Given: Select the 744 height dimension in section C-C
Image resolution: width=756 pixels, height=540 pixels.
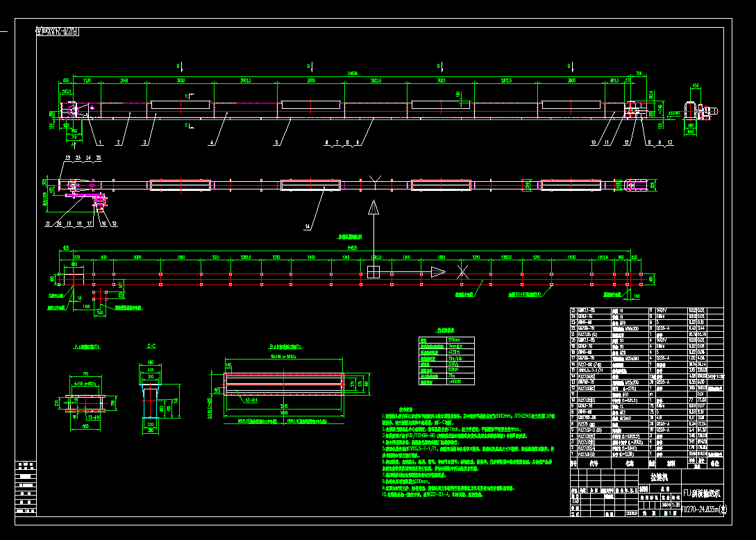Looking at the screenshot, I should (x=176, y=400).
